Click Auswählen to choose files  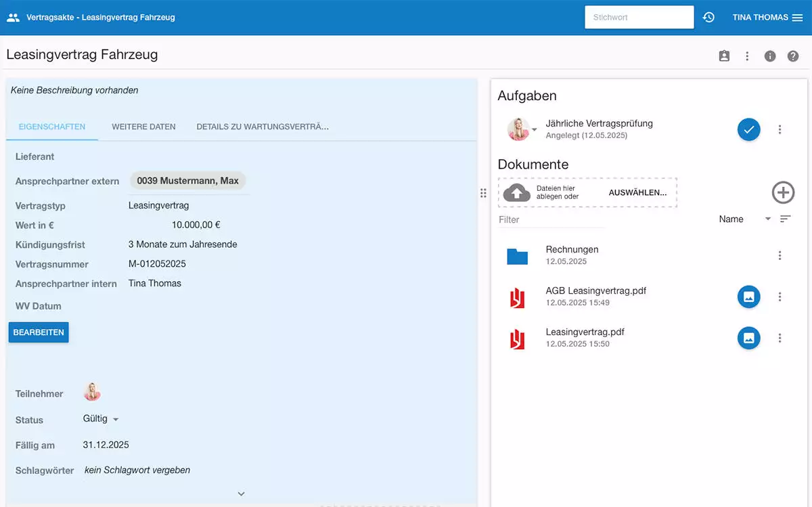point(637,192)
